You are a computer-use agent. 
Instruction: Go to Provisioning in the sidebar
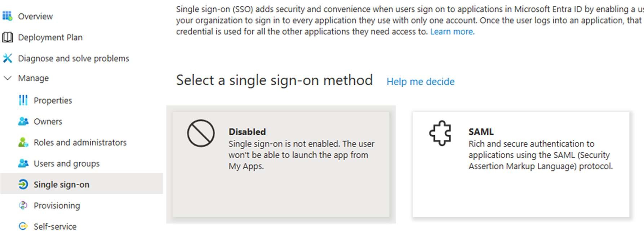click(x=57, y=205)
